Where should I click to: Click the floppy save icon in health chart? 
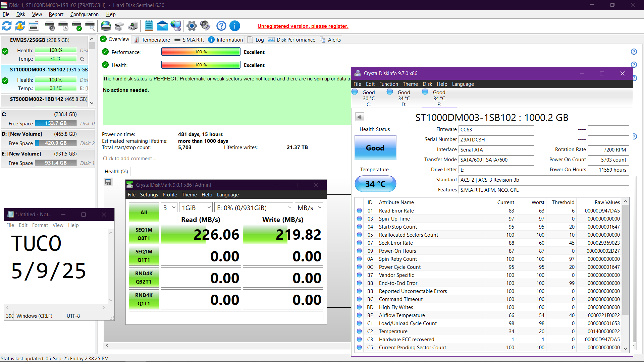click(x=108, y=182)
